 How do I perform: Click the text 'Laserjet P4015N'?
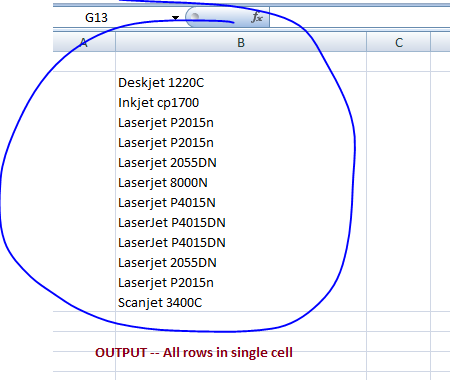[167, 203]
